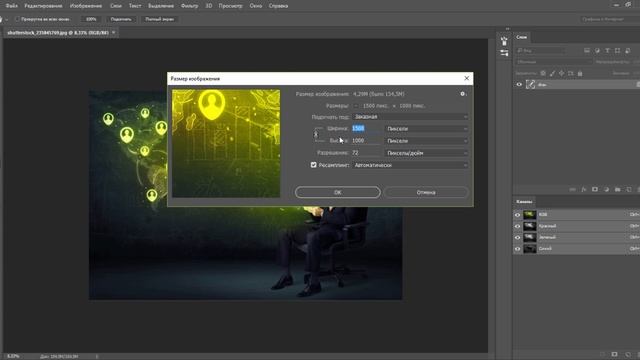The height and width of the screenshot is (360, 640).
Task: Click the type layer filter icon
Action: tap(607, 51)
